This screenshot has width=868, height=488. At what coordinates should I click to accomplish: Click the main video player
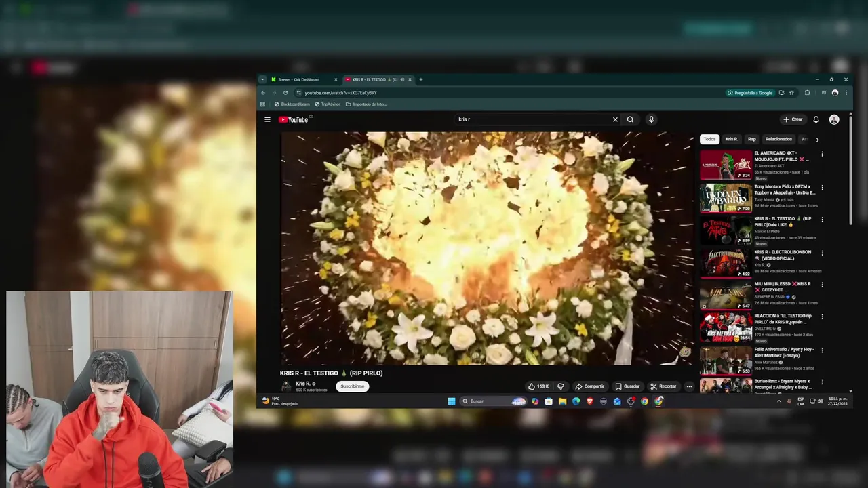pyautogui.click(x=487, y=248)
